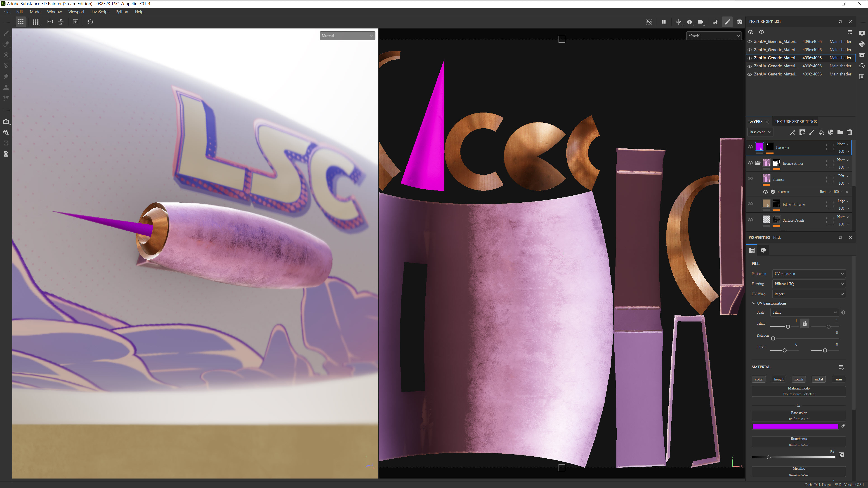
Task: Open the Projection dropdown set to UV projection
Action: (x=809, y=274)
